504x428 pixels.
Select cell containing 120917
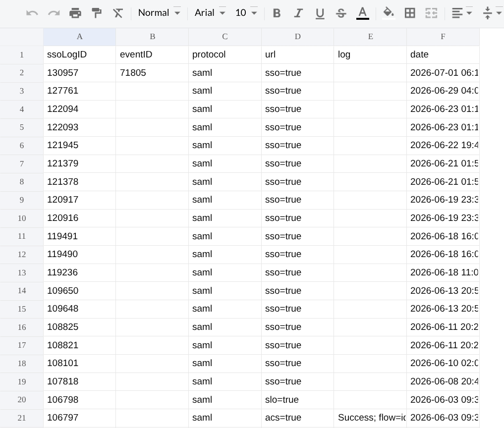point(79,200)
